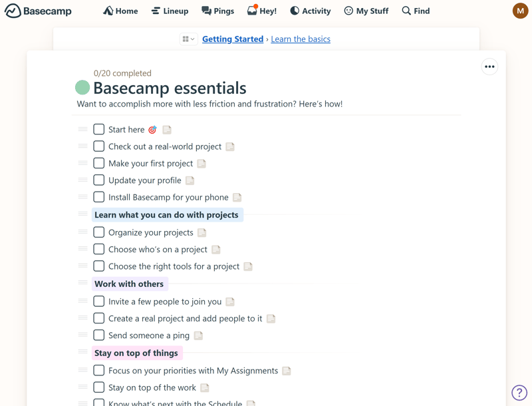Open the M user avatar

click(520, 11)
